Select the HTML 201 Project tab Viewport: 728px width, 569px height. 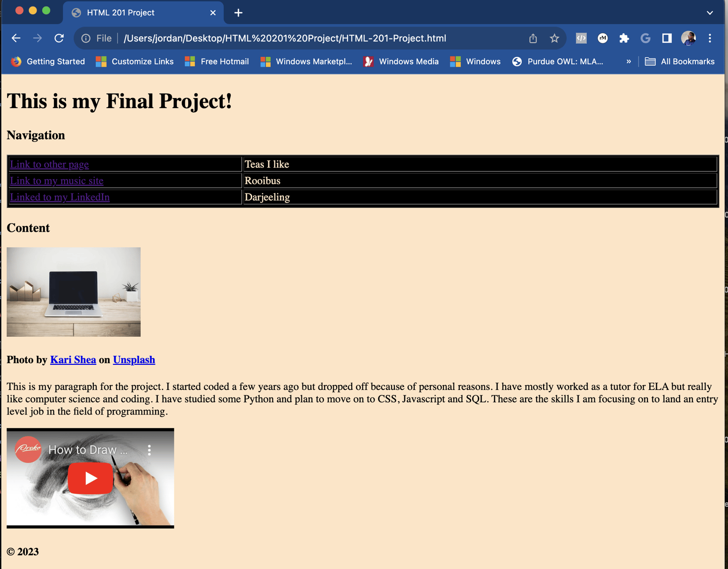pyautogui.click(x=143, y=13)
